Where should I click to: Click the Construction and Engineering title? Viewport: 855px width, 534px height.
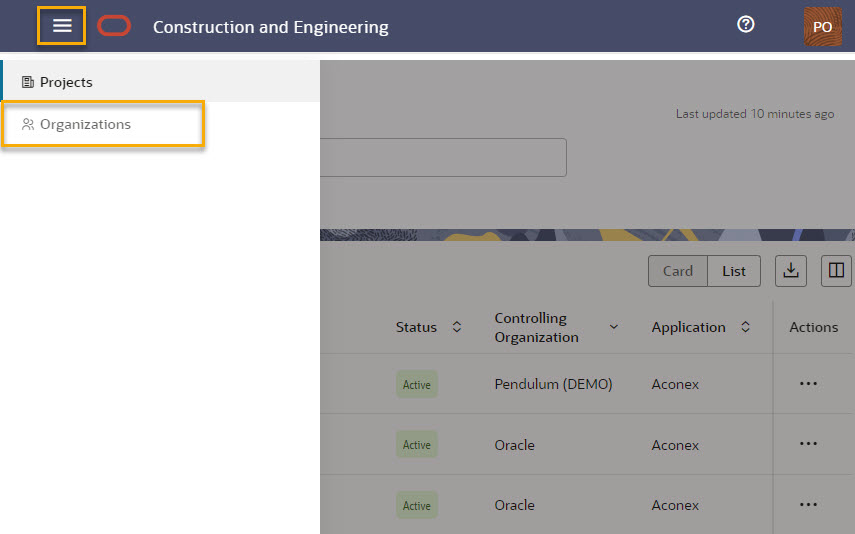[270, 27]
